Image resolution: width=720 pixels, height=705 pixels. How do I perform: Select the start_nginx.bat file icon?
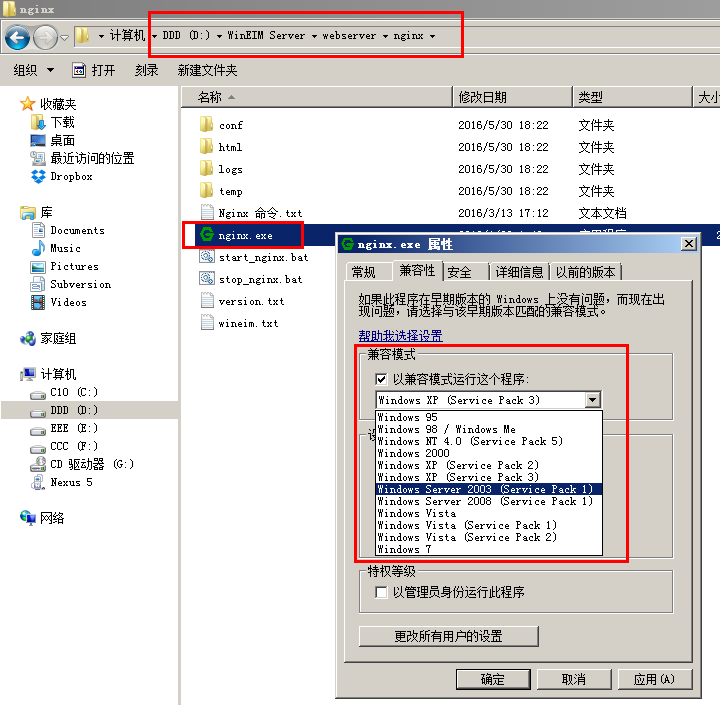pos(206,257)
